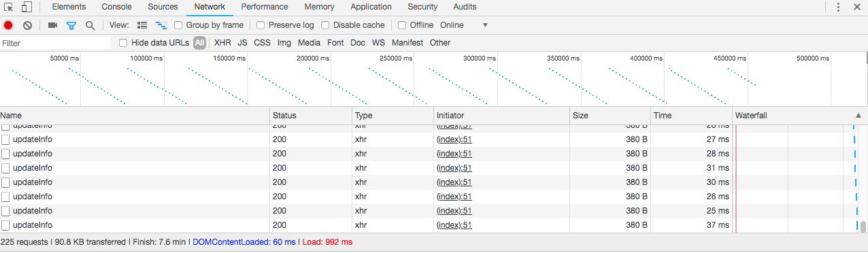The image size is (868, 253).
Task: Clear the network log
Action: [27, 25]
